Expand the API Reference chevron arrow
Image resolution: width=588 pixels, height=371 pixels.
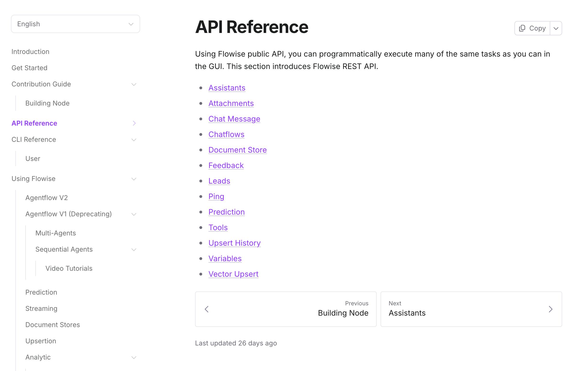point(134,123)
